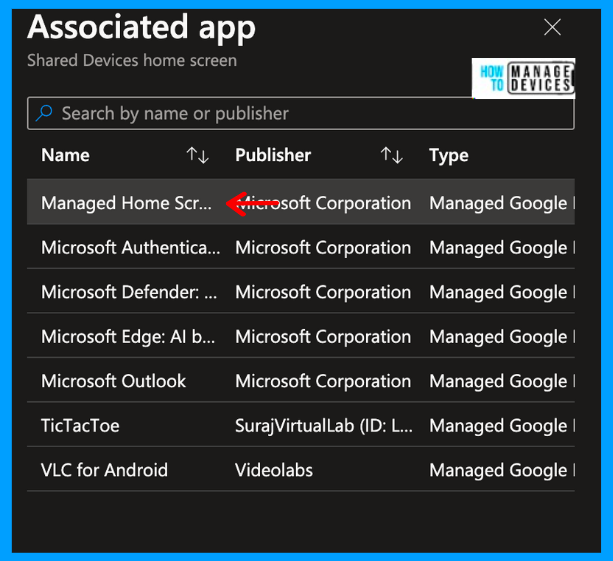Click Microsoft Corporation in the Defender row

click(x=323, y=292)
